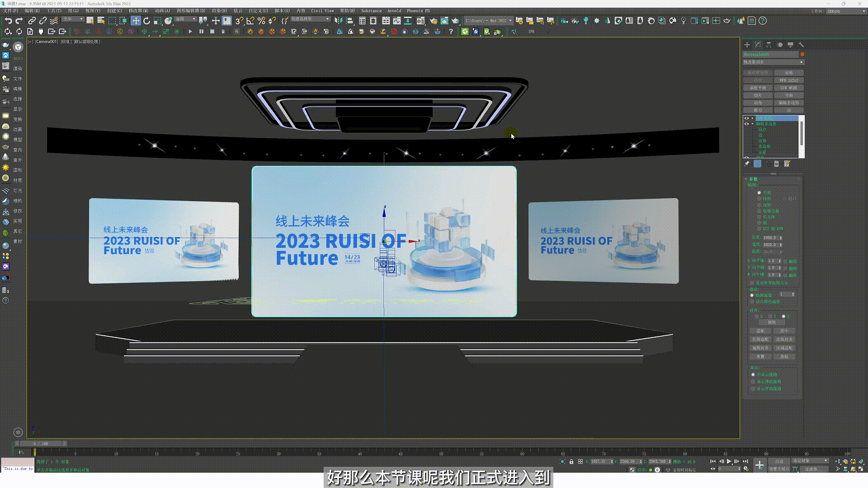Open the 创建选择集 named selection dropdown
The width and height of the screenshot is (868, 488).
pos(310,19)
